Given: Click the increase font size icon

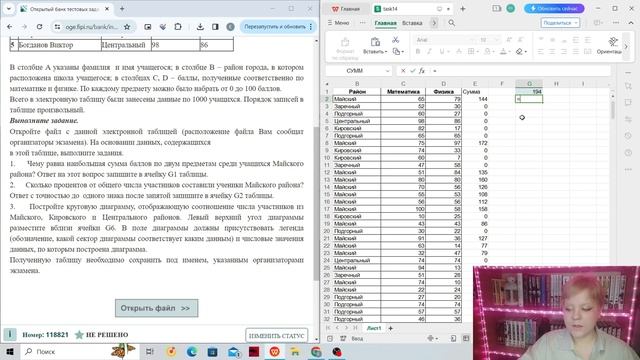Looking at the screenshot, I should pos(509,40).
